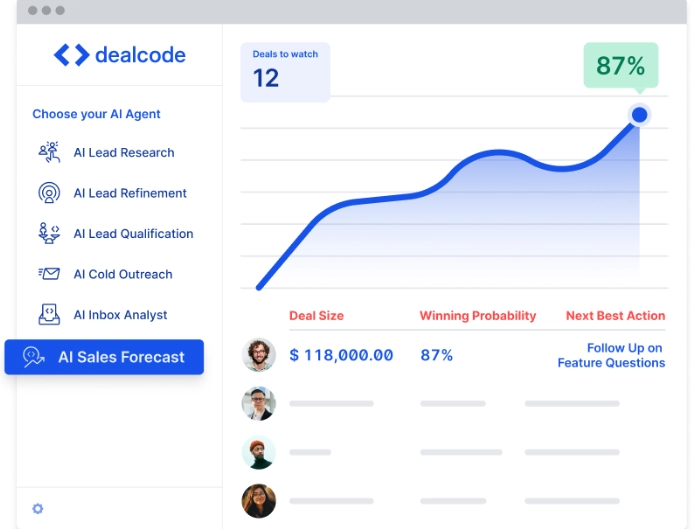Click the curly-haired man's avatar in first row
Screen dimensions: 691x529
259,354
